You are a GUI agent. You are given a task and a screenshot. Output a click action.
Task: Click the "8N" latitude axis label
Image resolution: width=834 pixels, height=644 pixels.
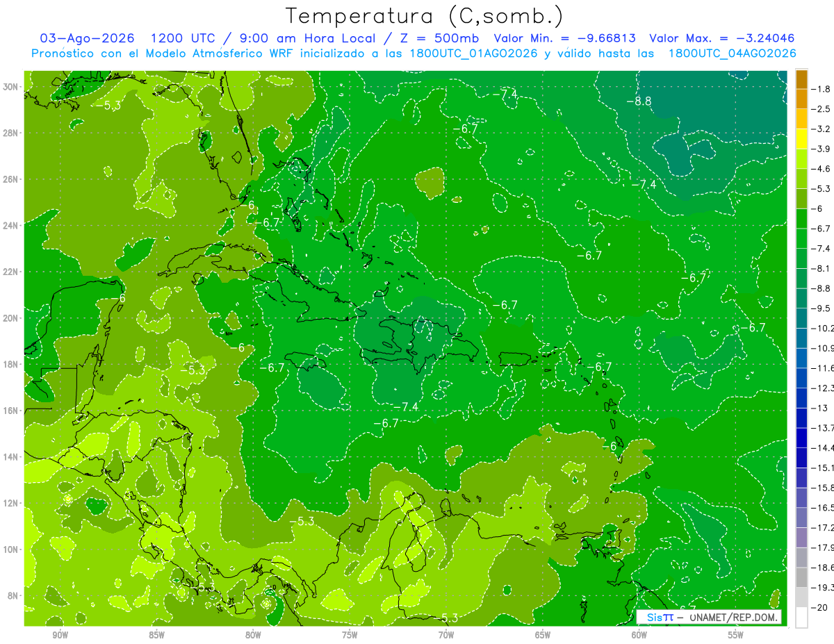coord(13,596)
